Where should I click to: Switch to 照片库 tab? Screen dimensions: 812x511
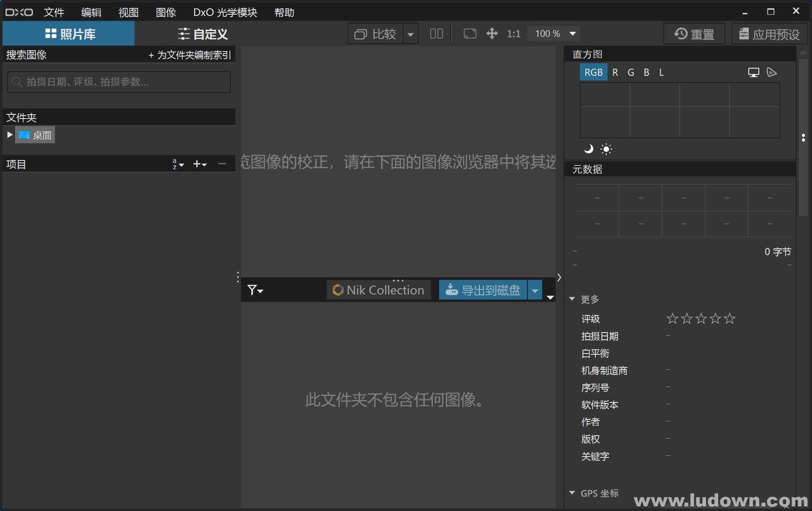click(67, 34)
